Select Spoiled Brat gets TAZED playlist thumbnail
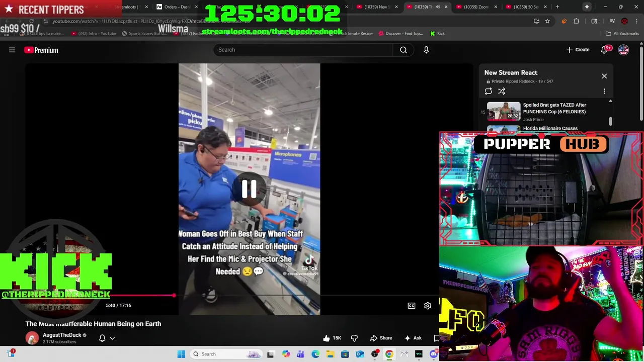This screenshot has height=362, width=644. [504, 111]
